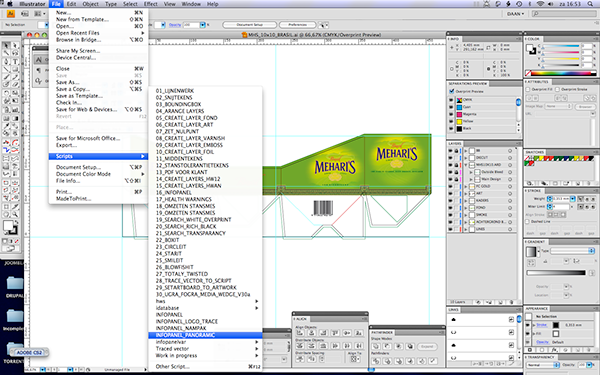Click the Cyan slider in Color panel

[561, 46]
